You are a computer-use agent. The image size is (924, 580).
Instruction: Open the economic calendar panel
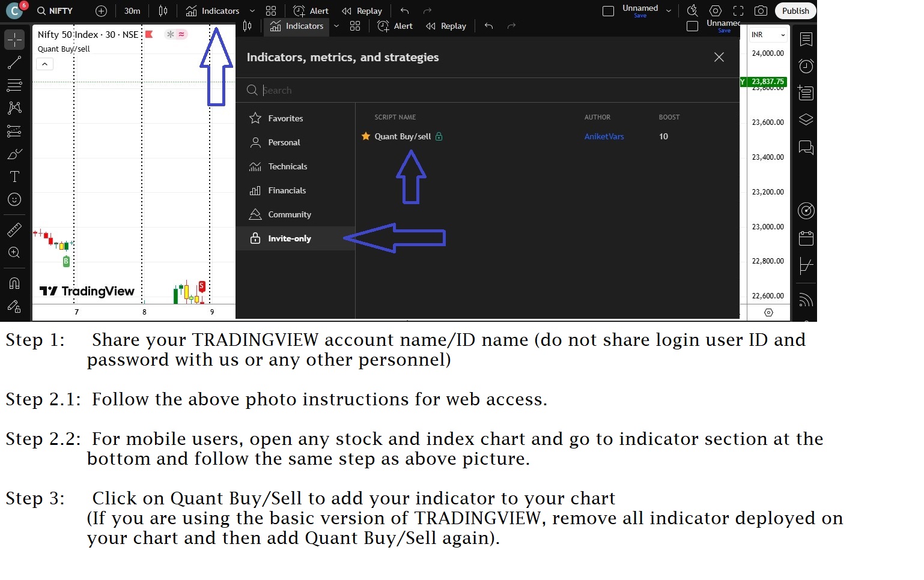806,238
